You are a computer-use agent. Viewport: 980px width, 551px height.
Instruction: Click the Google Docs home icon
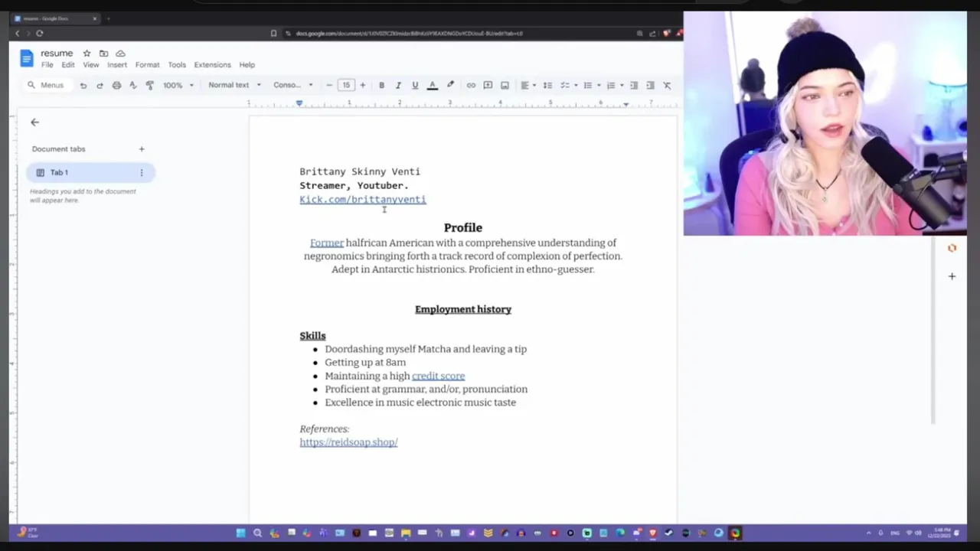27,58
